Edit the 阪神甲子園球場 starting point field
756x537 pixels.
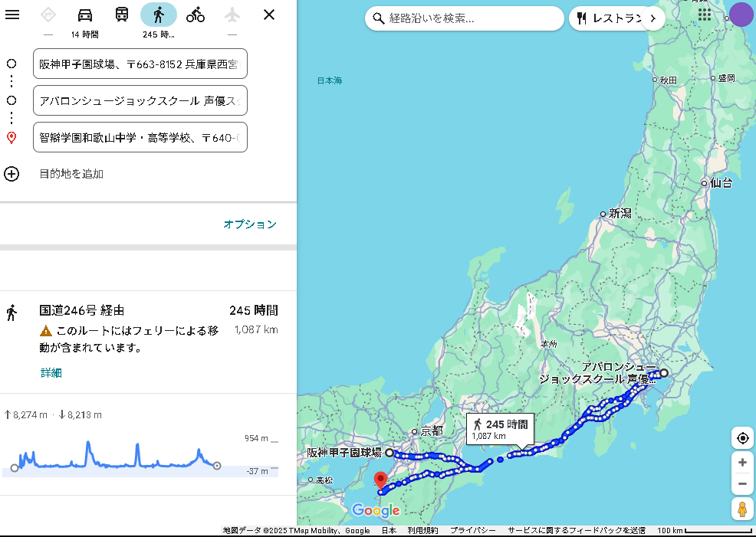pos(140,64)
